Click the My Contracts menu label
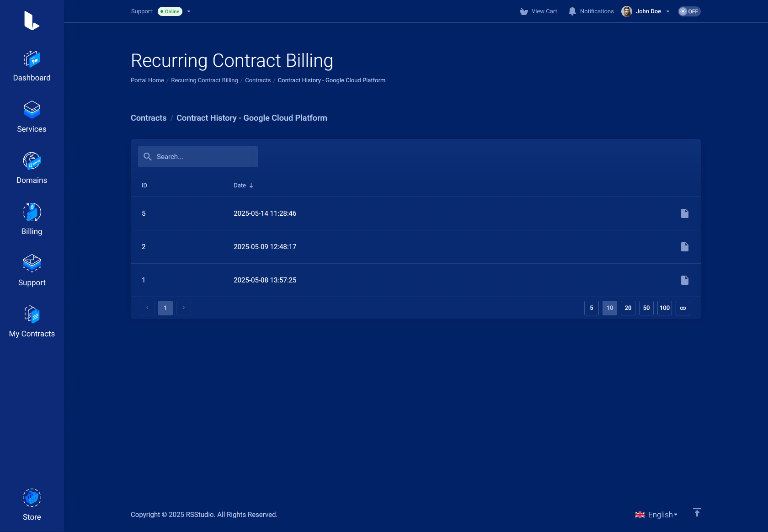The height and width of the screenshot is (532, 768). click(32, 334)
